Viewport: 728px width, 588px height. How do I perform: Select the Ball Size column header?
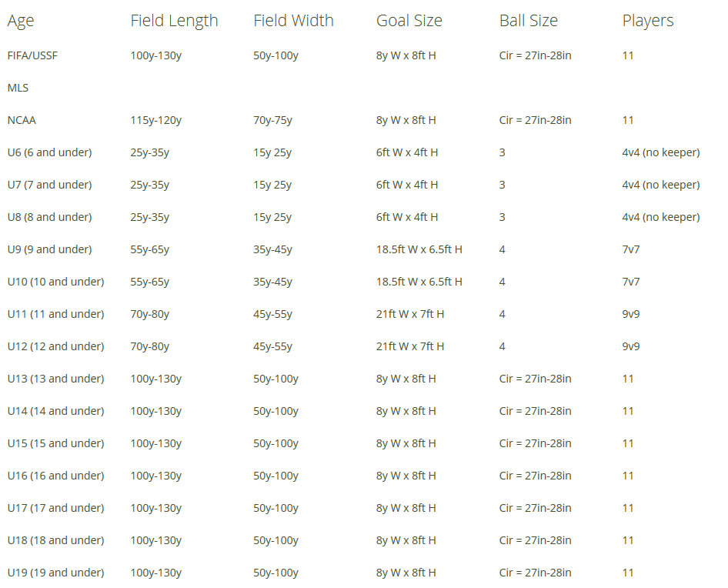click(528, 21)
